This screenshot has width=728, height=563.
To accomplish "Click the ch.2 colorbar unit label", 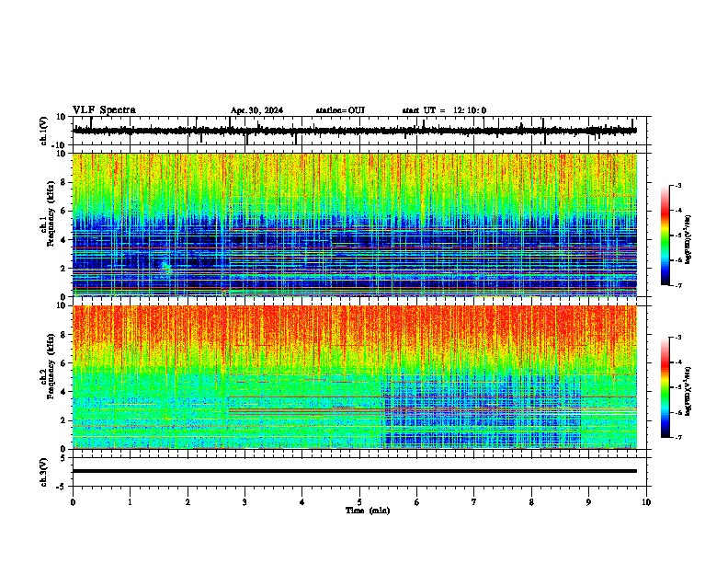I will pos(688,391).
